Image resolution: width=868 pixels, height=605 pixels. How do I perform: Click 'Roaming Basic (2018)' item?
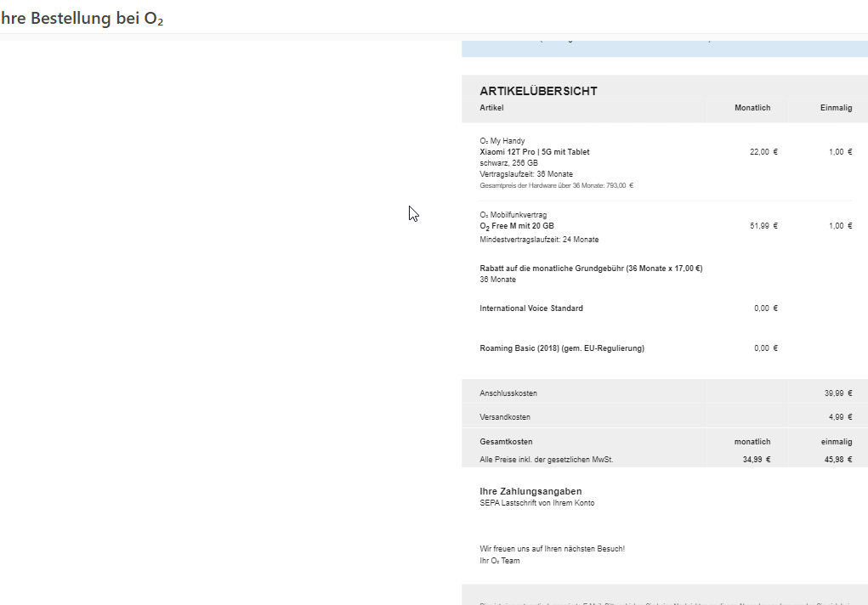click(x=562, y=348)
